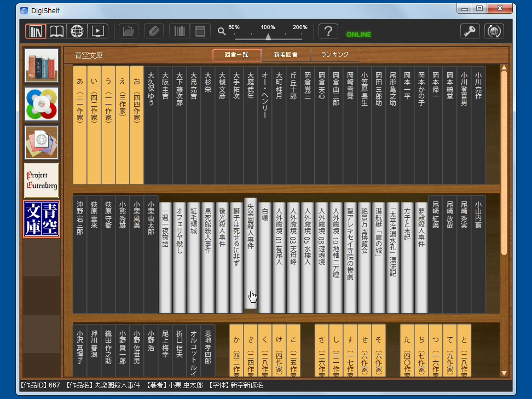This screenshot has height=399, width=532.
Task: Open the book 失楽園殺人事件
Action: pos(251,253)
